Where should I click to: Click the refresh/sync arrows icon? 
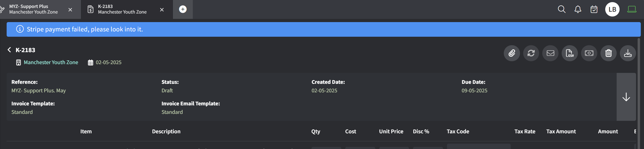tap(531, 53)
